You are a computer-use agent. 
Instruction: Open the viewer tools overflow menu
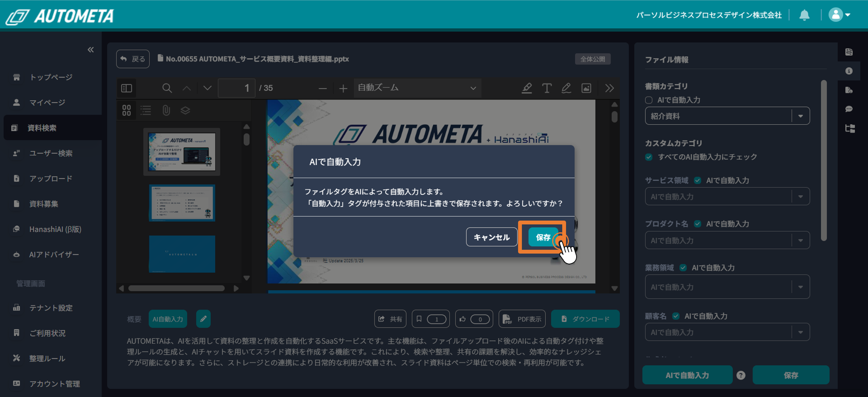[x=609, y=88]
